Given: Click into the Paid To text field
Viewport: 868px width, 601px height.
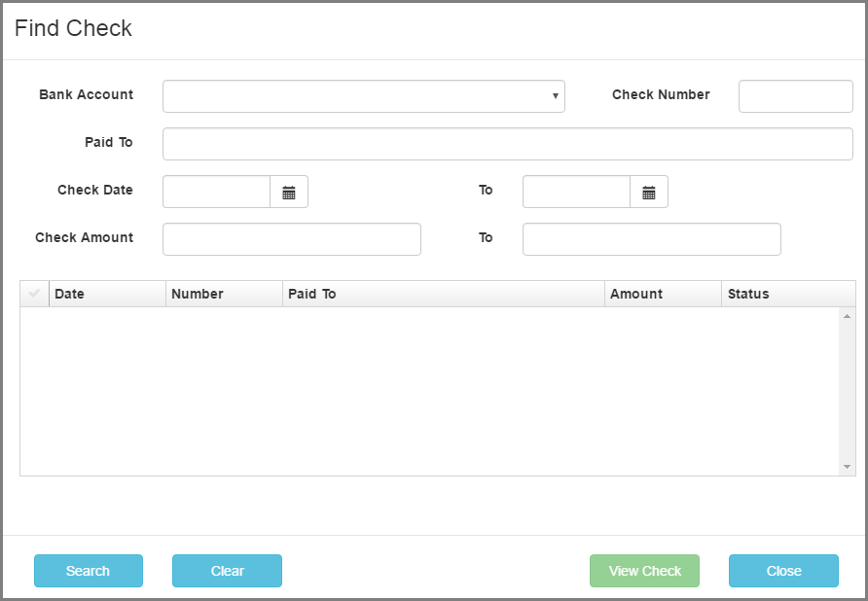Looking at the screenshot, I should tap(508, 144).
